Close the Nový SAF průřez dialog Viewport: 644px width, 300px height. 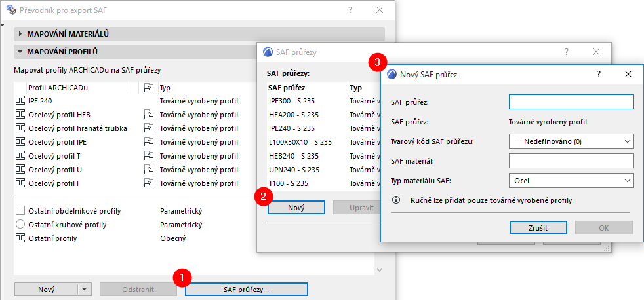pyautogui.click(x=628, y=74)
